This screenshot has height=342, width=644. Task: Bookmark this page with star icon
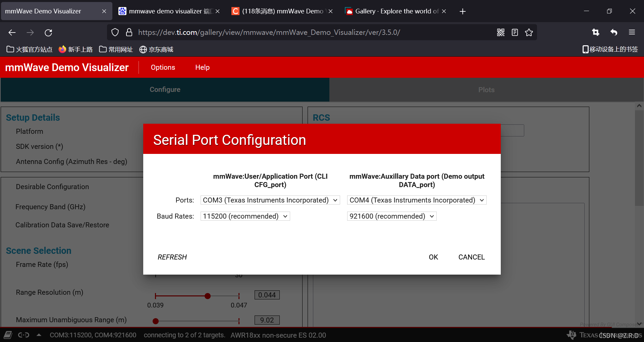[x=529, y=33]
